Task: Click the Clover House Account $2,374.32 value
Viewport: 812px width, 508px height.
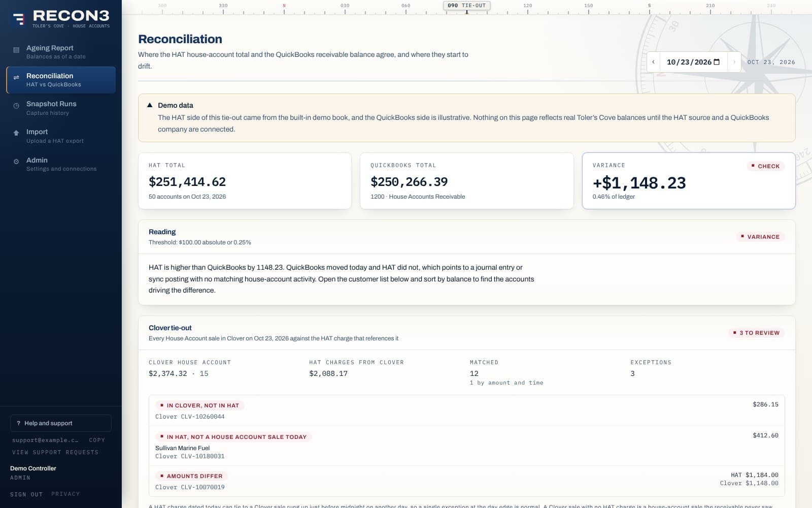Action: click(x=167, y=373)
